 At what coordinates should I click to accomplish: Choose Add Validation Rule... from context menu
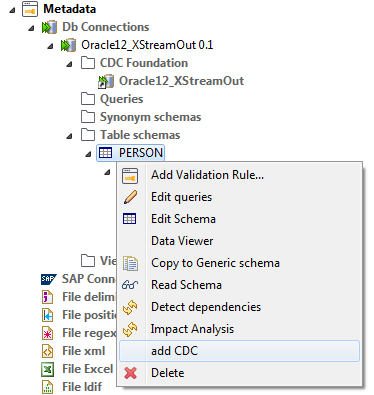(239, 175)
